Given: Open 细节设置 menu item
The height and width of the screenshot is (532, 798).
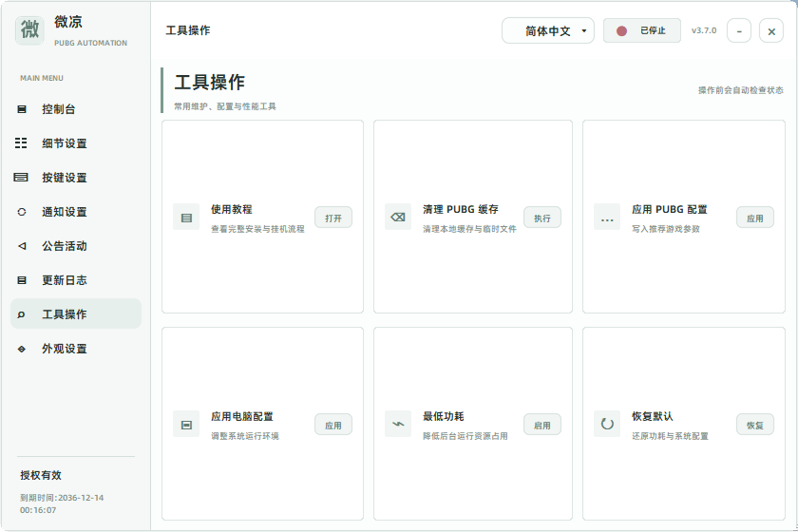Looking at the screenshot, I should pos(76,143).
